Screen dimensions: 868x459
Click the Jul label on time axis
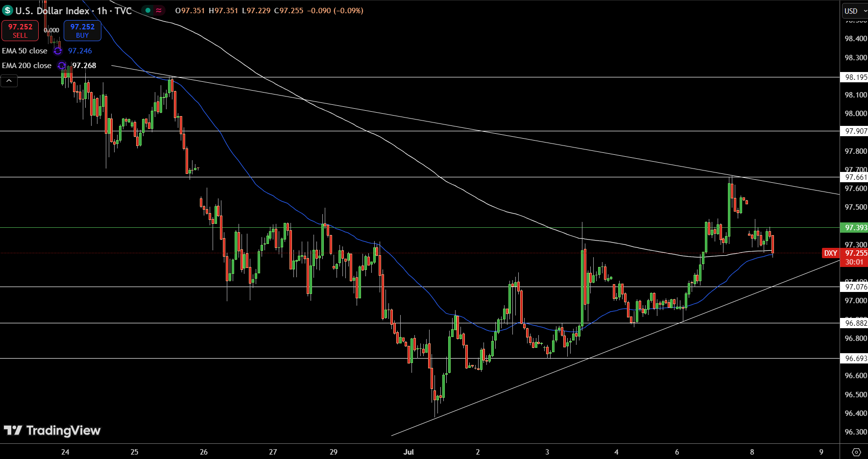click(x=409, y=452)
